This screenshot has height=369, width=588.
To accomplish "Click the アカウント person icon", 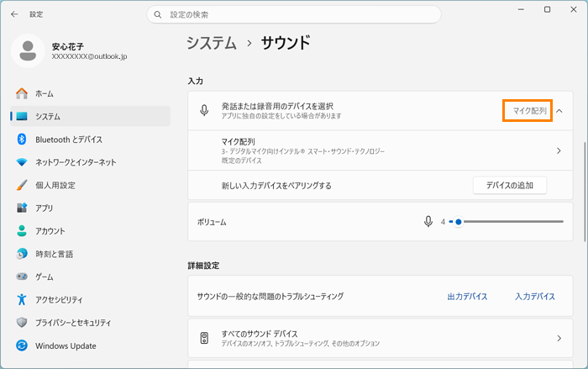I will tap(22, 231).
